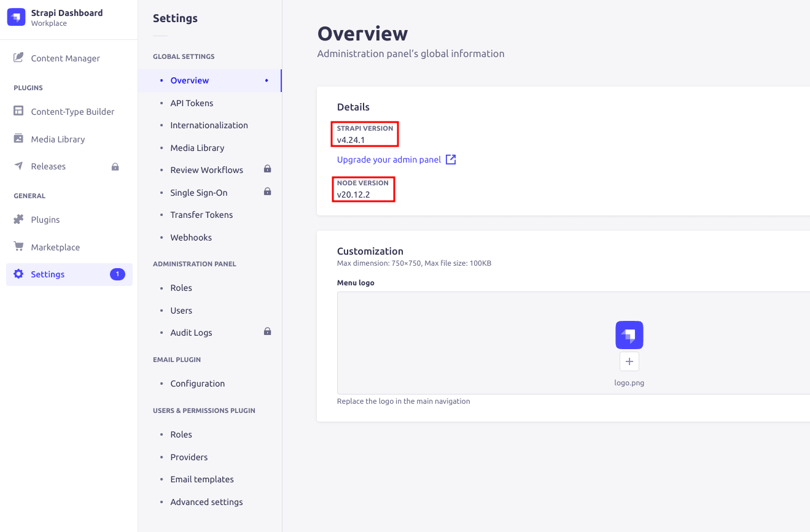
Task: Click the plus icon under menu logo
Action: pos(629,361)
